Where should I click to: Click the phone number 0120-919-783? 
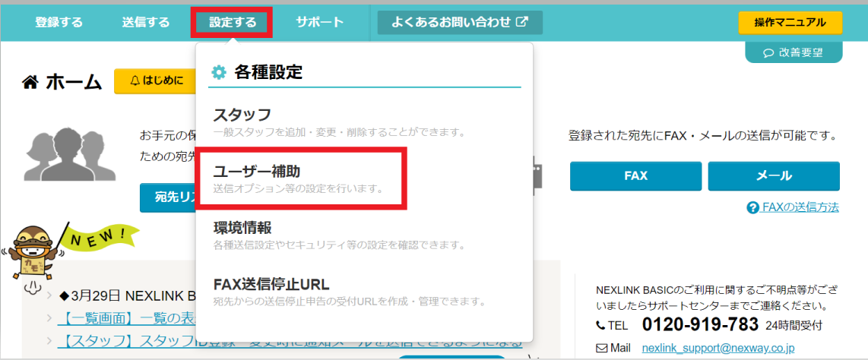pyautogui.click(x=700, y=324)
